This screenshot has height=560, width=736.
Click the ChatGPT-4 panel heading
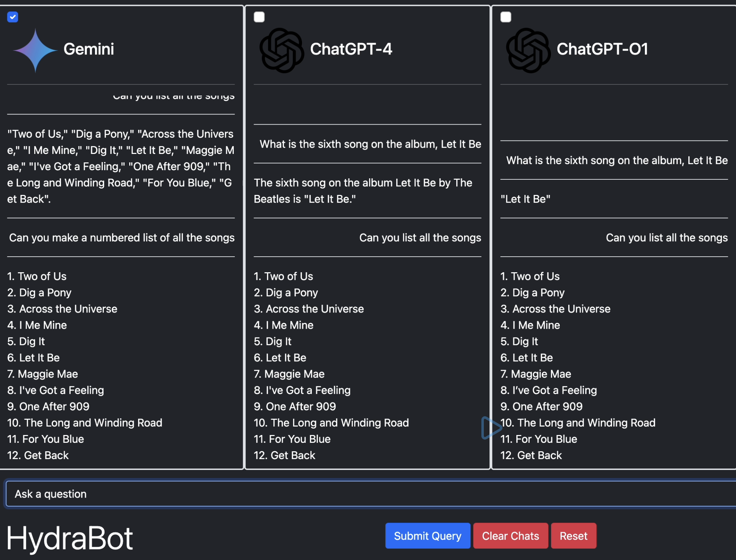click(x=351, y=49)
